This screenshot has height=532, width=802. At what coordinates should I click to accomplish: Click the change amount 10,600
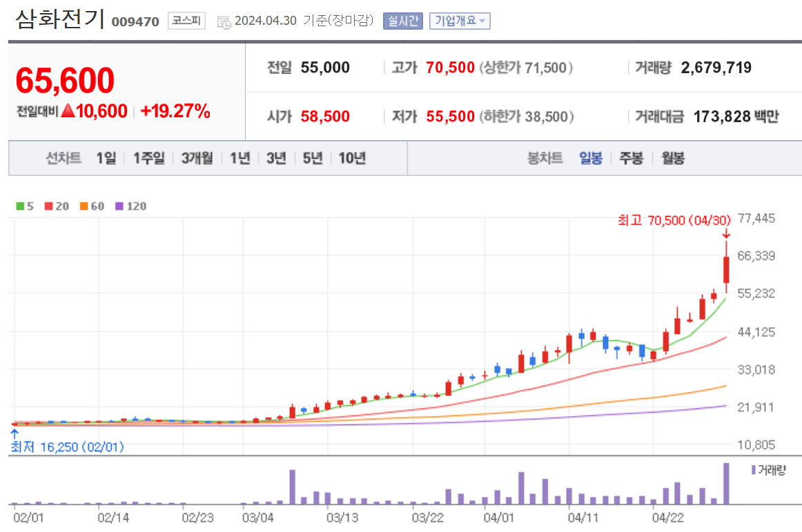point(101,111)
